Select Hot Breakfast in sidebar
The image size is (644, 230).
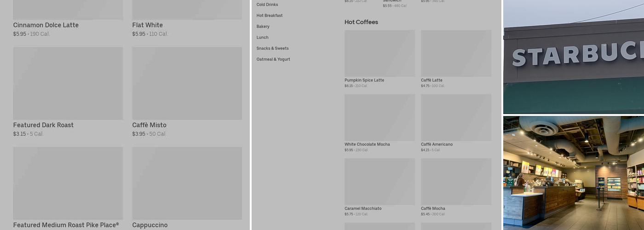(x=270, y=16)
